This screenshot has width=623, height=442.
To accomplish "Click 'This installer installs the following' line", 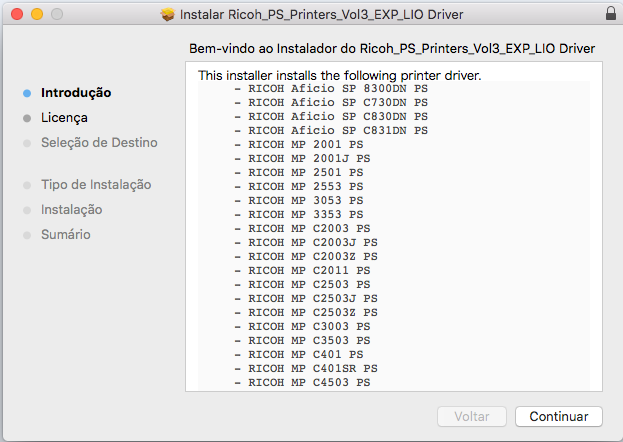I will tap(340, 75).
